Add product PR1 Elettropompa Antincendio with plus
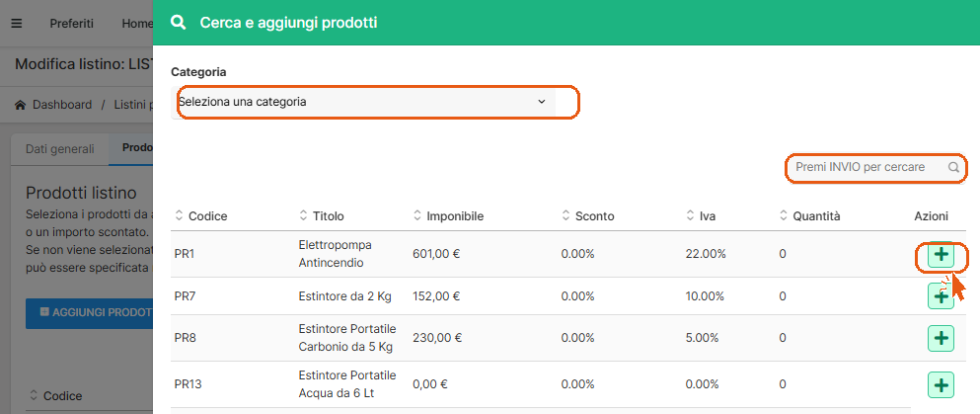 (941, 255)
